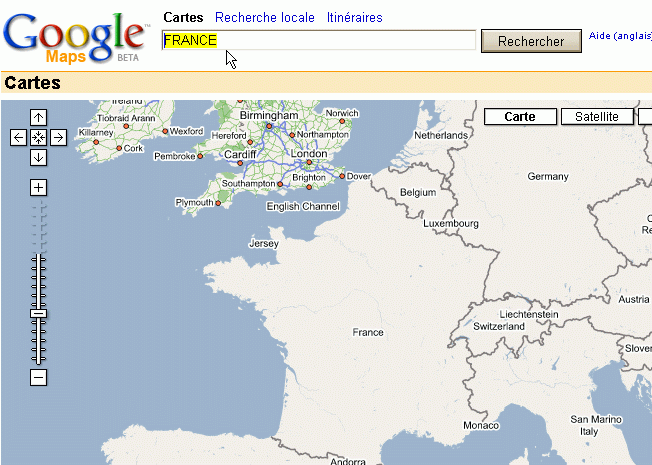This screenshot has width=652, height=465.
Task: Click the Pembroke city marker
Action: click(200, 156)
